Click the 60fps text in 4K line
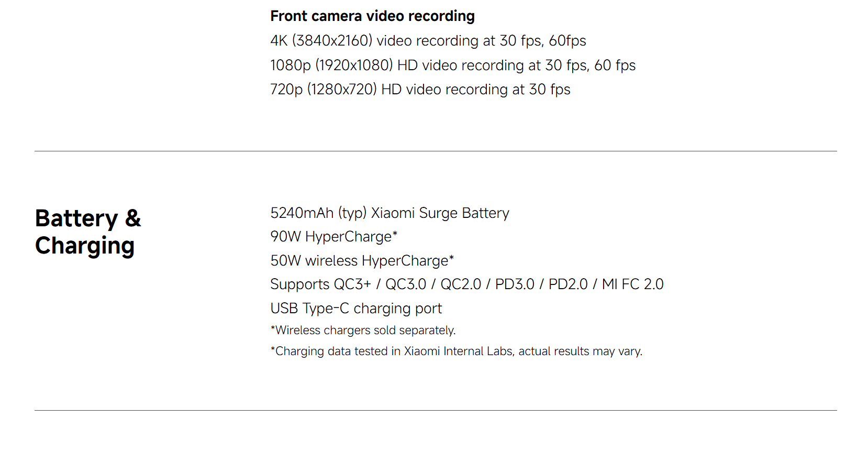The height and width of the screenshot is (451, 868). pos(567,41)
